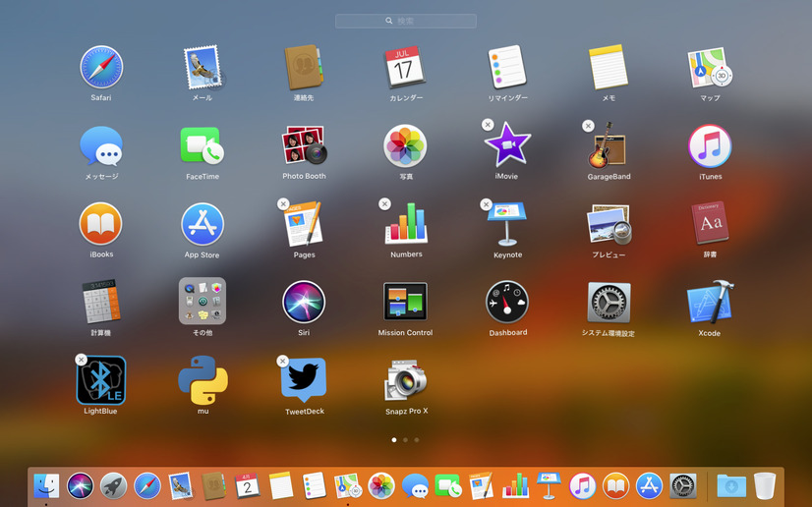
Task: Focus the 検索 search field
Action: (406, 21)
